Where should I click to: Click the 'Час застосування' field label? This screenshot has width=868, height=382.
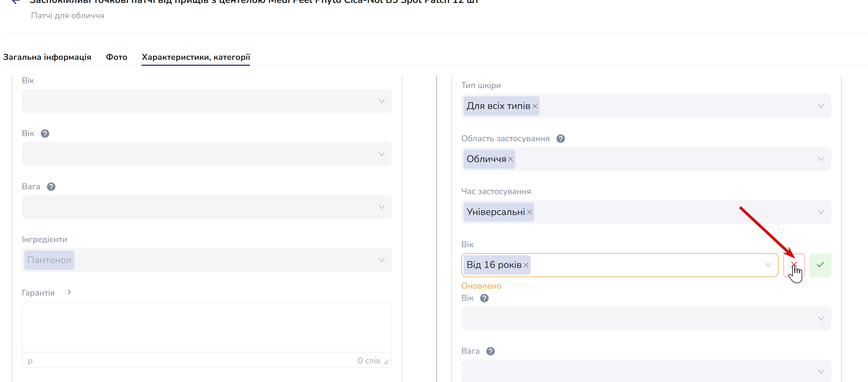click(x=496, y=191)
